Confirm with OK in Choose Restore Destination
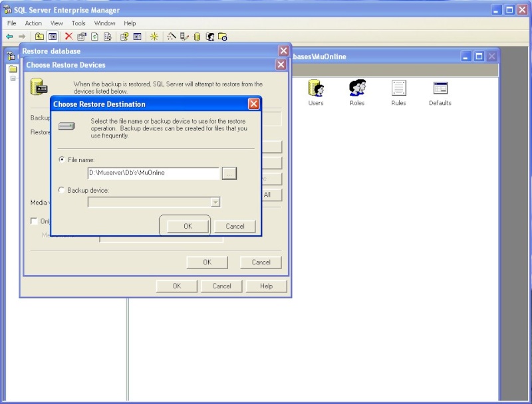The image size is (532, 404). point(188,226)
